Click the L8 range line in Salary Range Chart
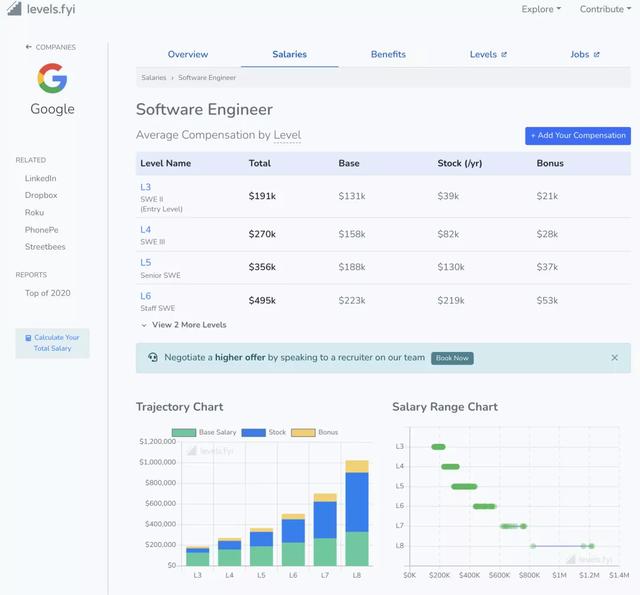The height and width of the screenshot is (595, 640). 562,546
